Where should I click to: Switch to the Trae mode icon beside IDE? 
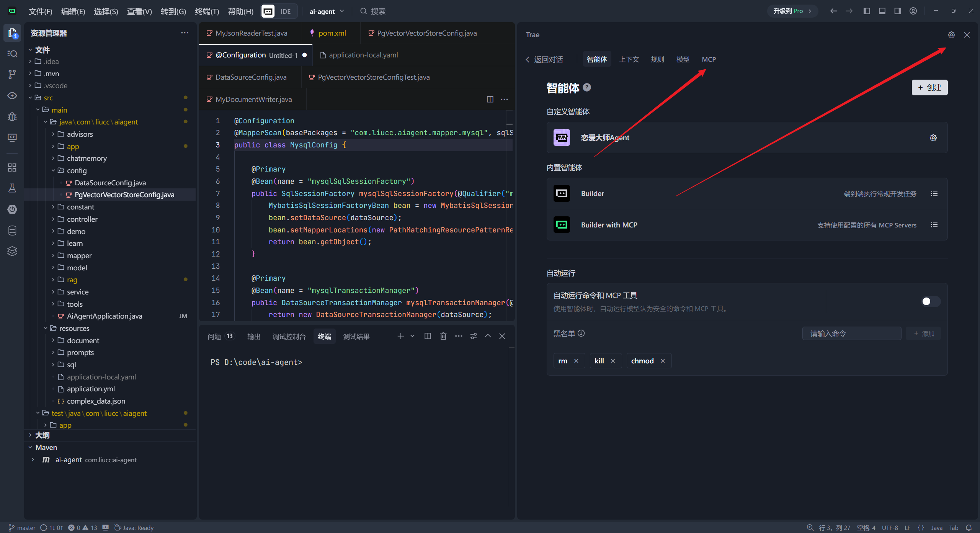coord(268,11)
